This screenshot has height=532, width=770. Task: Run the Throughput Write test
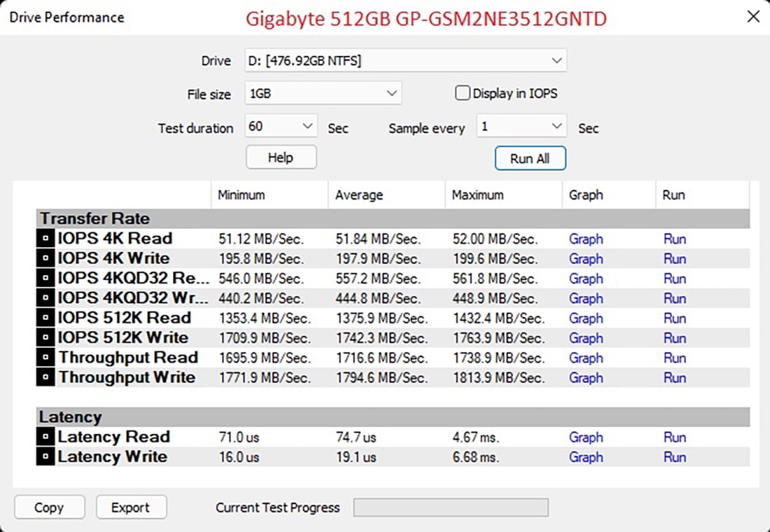click(674, 377)
